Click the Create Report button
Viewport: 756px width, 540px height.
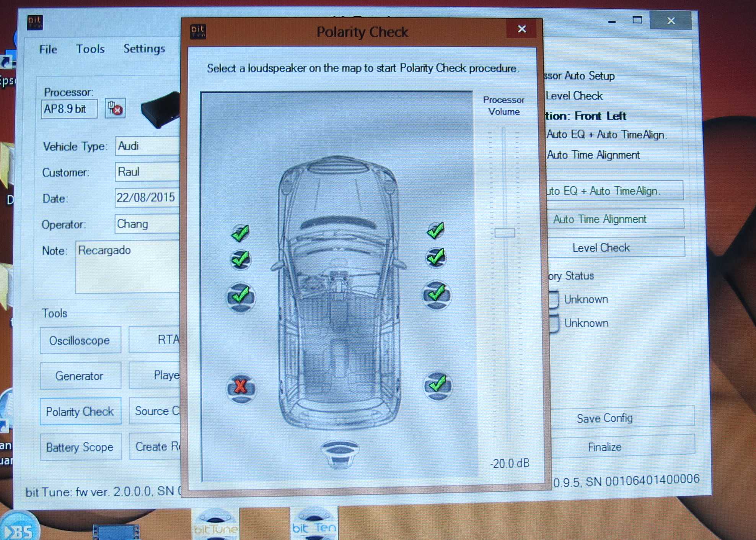click(155, 446)
